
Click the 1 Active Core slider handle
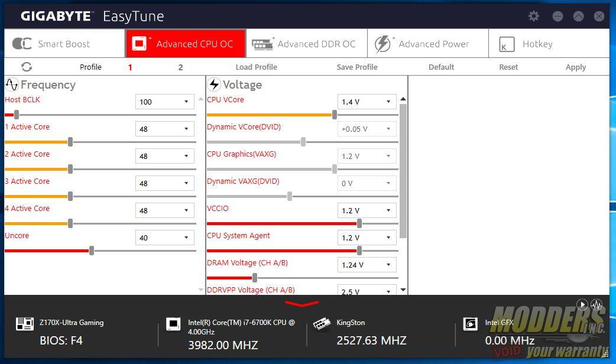click(70, 142)
